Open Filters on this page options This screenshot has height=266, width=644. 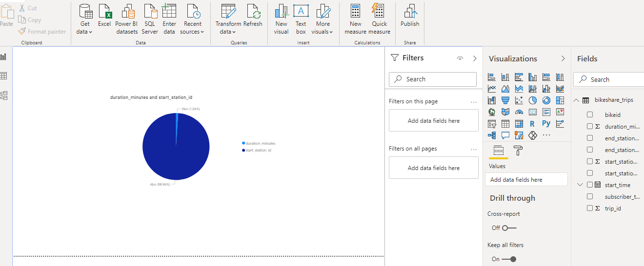click(x=474, y=102)
